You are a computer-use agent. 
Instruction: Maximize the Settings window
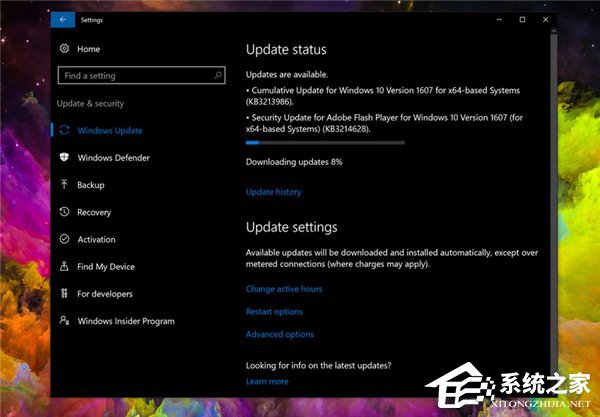pyautogui.click(x=522, y=20)
